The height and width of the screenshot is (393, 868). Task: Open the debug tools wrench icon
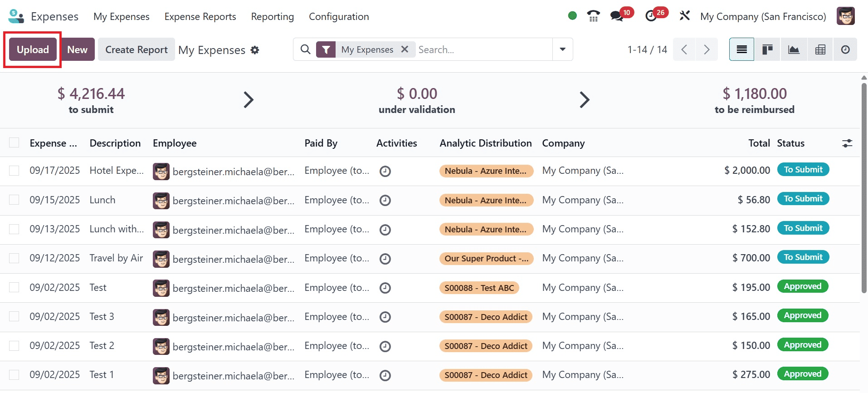(685, 16)
